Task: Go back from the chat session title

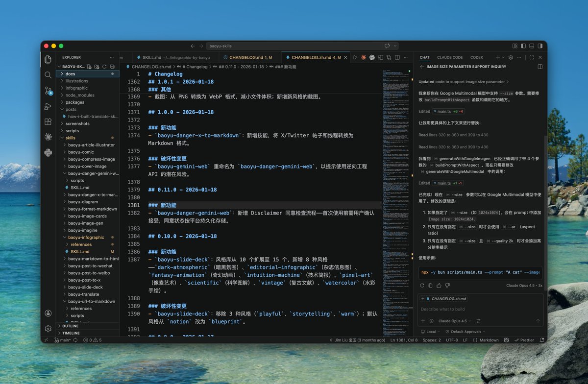Action: [x=422, y=67]
